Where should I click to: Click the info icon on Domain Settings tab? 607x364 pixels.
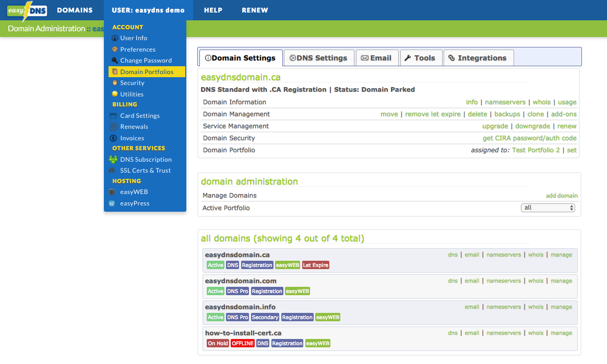coord(208,58)
